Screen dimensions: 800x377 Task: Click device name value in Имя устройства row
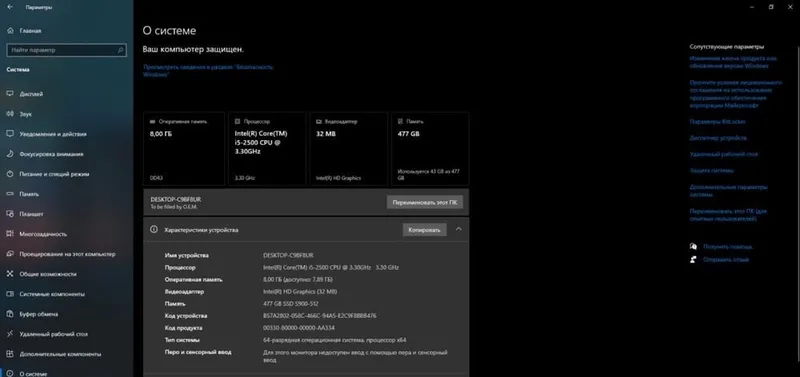click(288, 255)
